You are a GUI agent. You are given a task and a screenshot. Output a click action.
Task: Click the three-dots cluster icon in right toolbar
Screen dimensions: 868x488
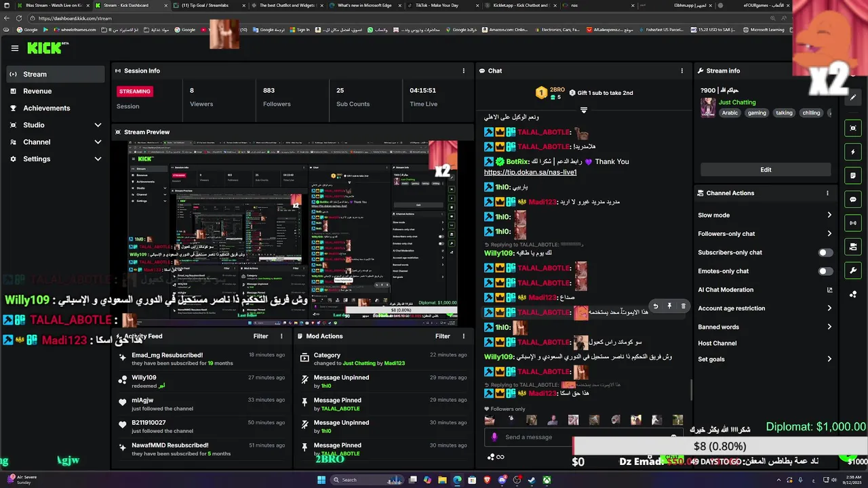point(853,294)
